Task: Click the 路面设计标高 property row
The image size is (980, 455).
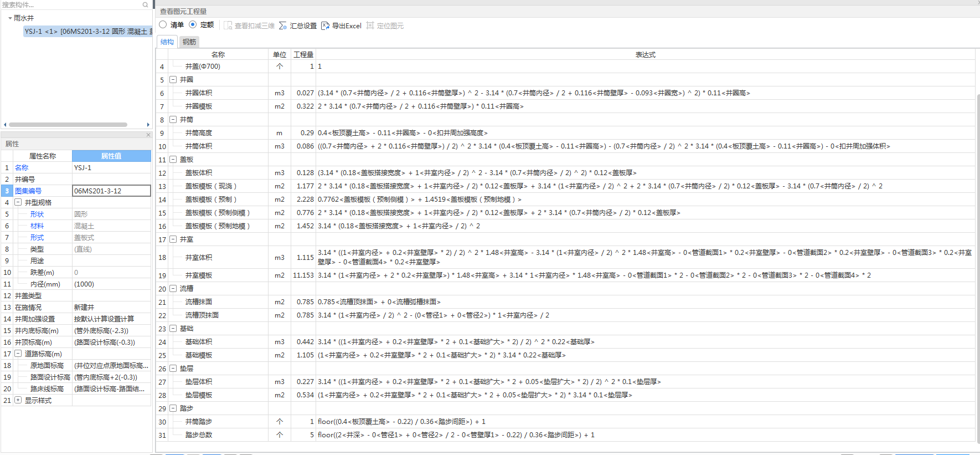Action: pyautogui.click(x=76, y=377)
